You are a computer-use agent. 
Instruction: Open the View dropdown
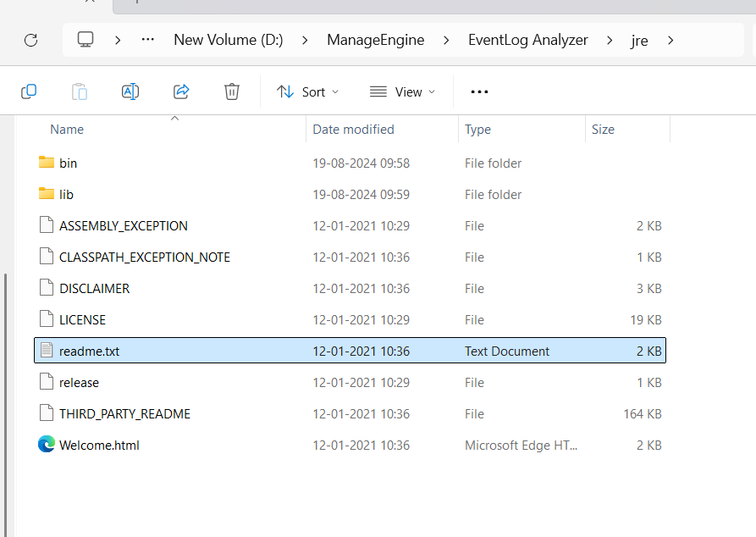tap(403, 91)
